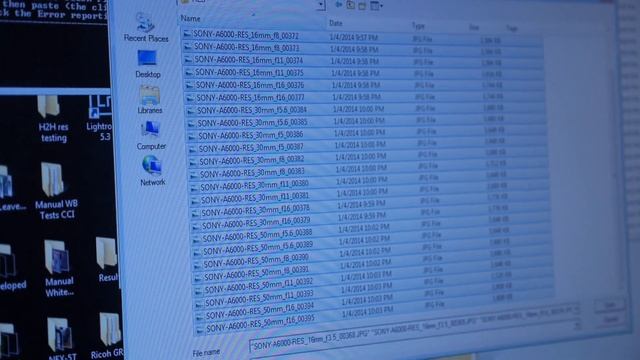Expand the Look in folder dropdown
The height and width of the screenshot is (360, 640).
pyautogui.click(x=321, y=5)
